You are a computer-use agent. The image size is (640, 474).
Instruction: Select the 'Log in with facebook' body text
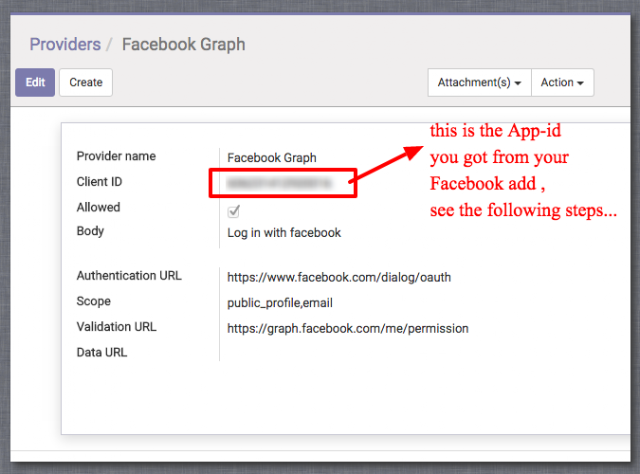(284, 233)
